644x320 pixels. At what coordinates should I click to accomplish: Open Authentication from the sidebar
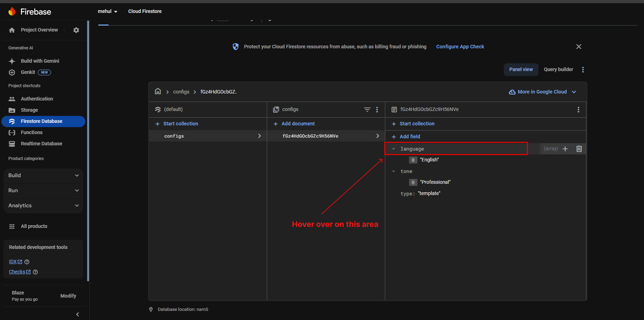coord(37,99)
